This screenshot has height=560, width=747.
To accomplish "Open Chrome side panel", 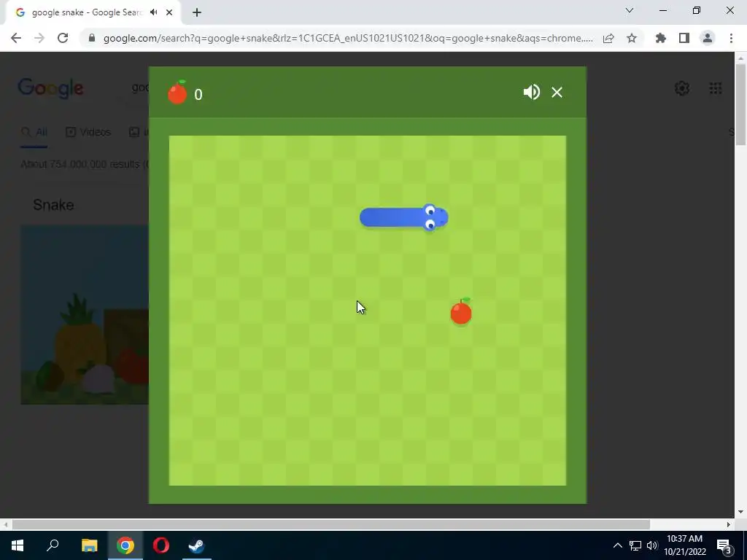I will pos(684,38).
